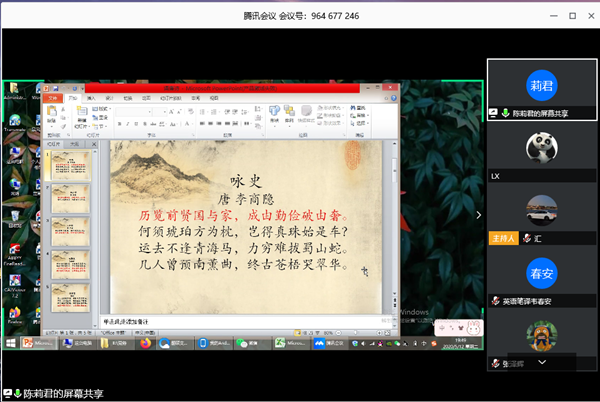Click Slide Sorter view icon in status bar

click(305, 333)
